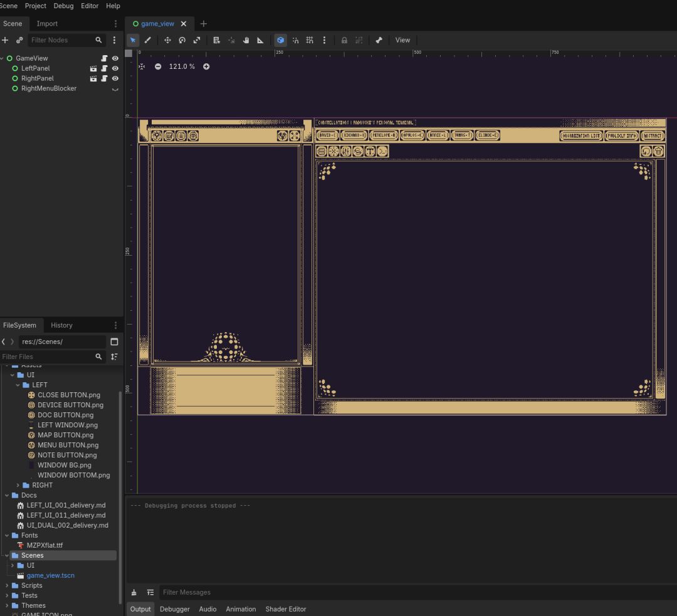Hide the RightPanel node
The image size is (677, 616).
click(115, 78)
